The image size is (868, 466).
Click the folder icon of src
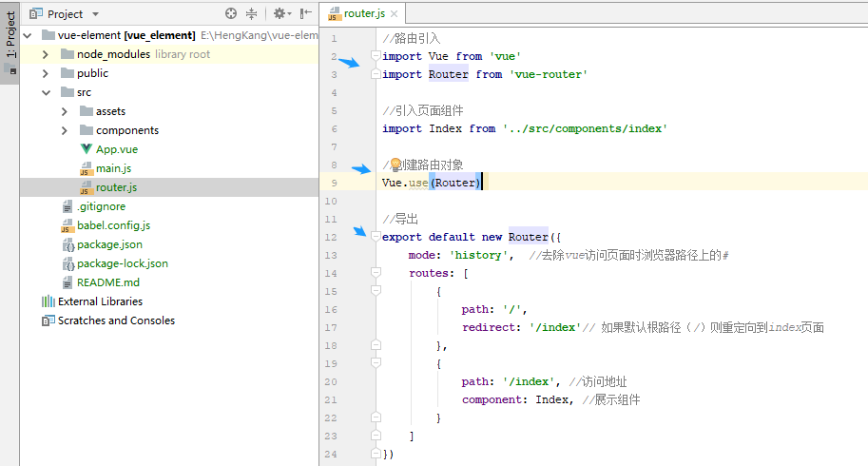68,92
